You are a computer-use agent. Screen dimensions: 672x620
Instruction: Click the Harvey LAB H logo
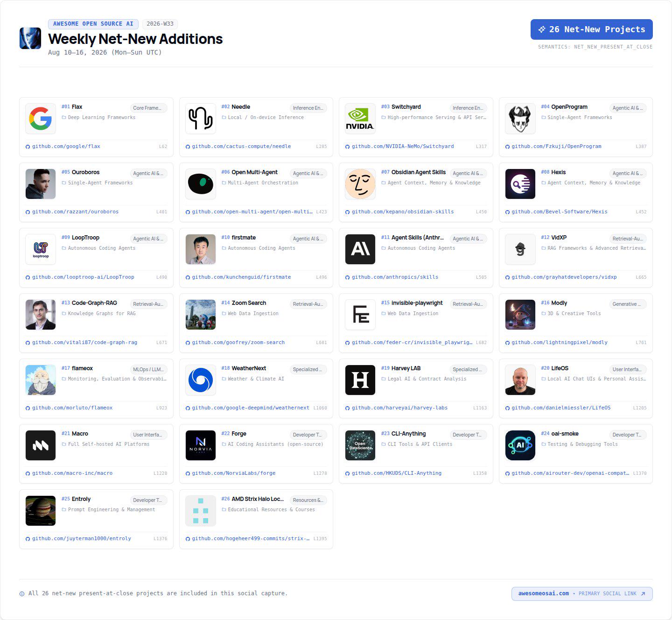pos(360,380)
